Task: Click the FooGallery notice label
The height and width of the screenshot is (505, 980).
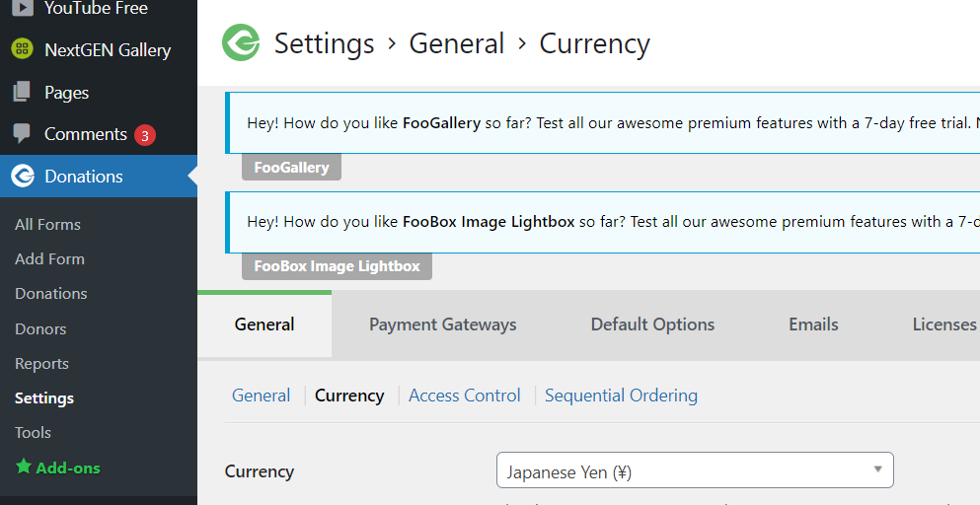Action: click(291, 168)
